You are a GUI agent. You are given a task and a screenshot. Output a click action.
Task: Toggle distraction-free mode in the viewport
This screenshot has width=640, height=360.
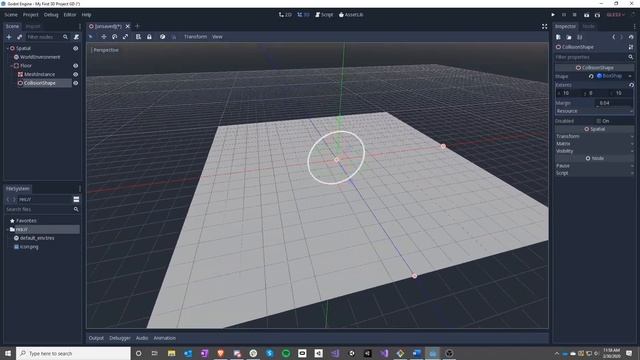pos(544,27)
